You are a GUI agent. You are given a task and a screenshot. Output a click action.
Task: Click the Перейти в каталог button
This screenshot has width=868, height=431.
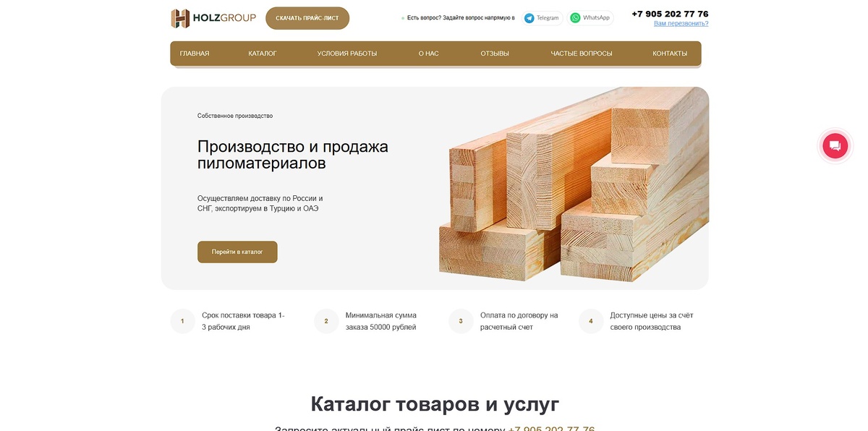point(237,252)
